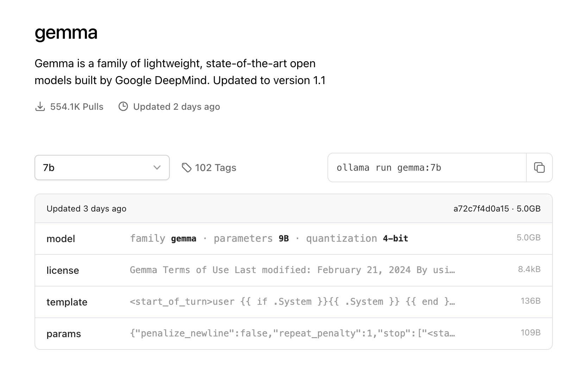Click the penalize_newline params text
This screenshot has height=385, width=588.
292,333
